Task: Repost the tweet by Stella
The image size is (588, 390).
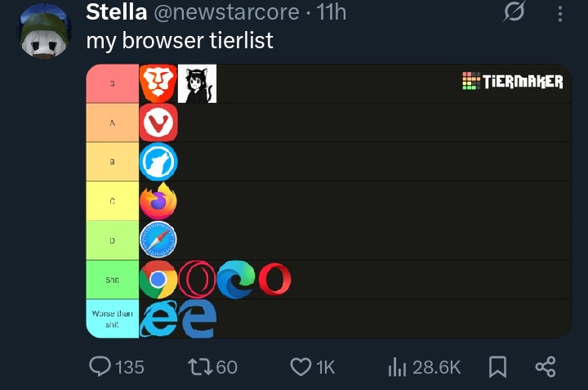Action: [201, 367]
